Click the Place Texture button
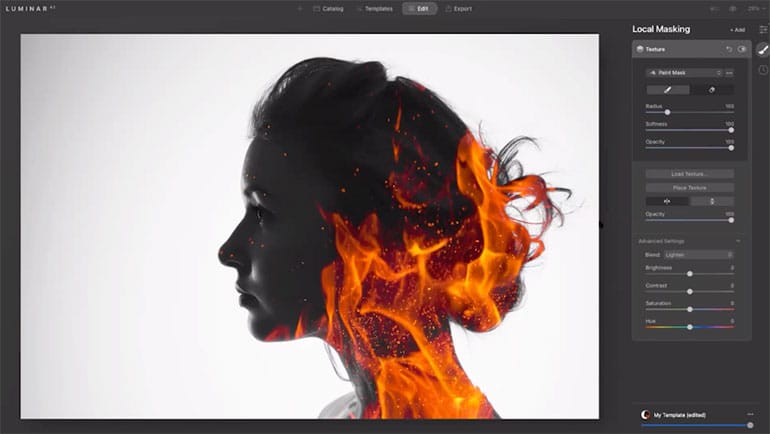 [x=689, y=187]
